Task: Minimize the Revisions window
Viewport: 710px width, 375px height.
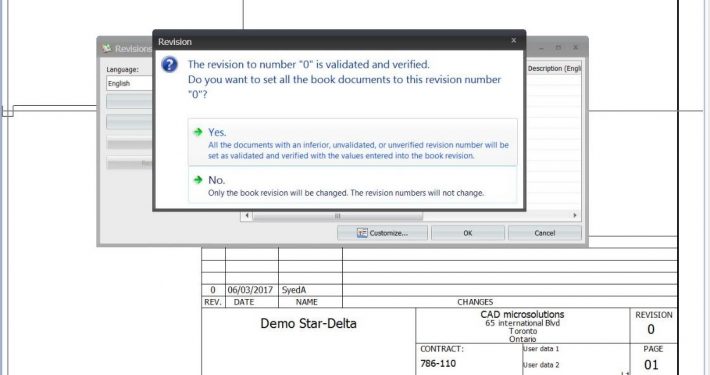Action: point(541,48)
